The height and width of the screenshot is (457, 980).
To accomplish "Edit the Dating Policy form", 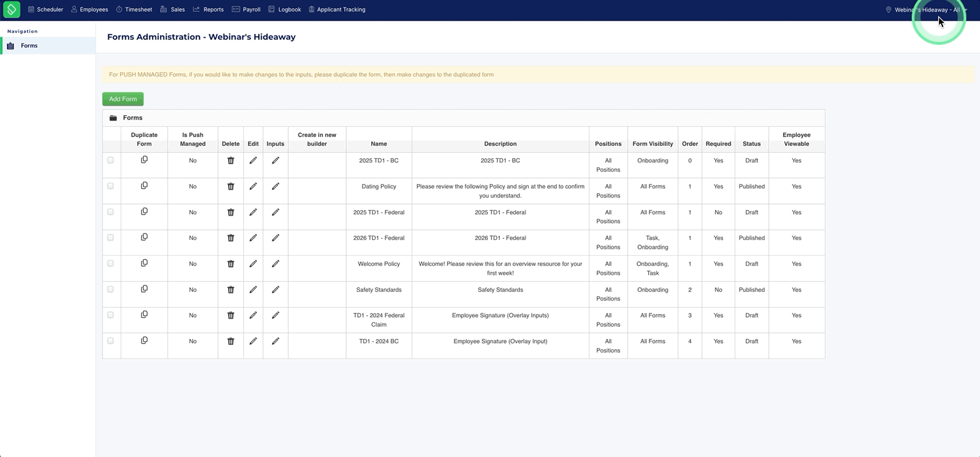I will point(253,186).
